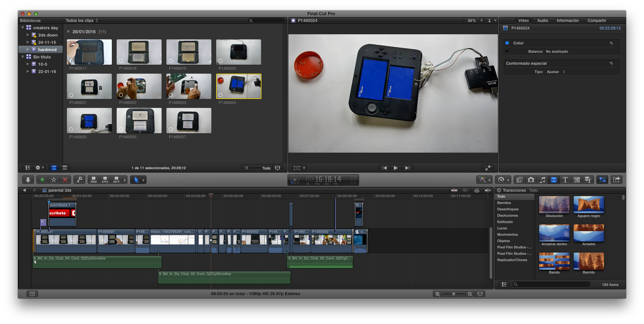Go to next edit point
Screen dimensions: 644x324
(x=407, y=168)
